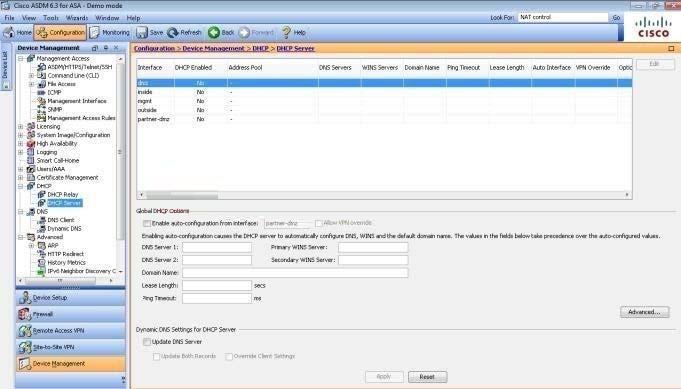Save the configuration via Save icon
The width and height of the screenshot is (681, 389).
click(142, 33)
